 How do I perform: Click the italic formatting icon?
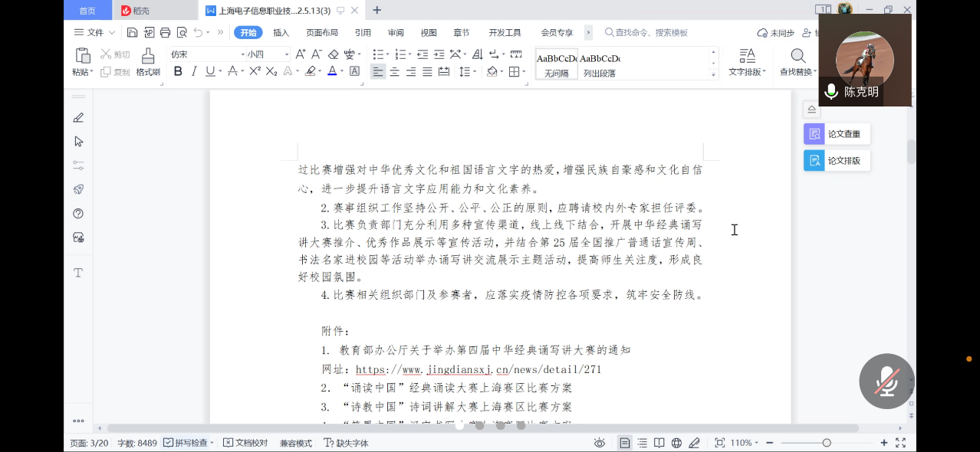[194, 71]
